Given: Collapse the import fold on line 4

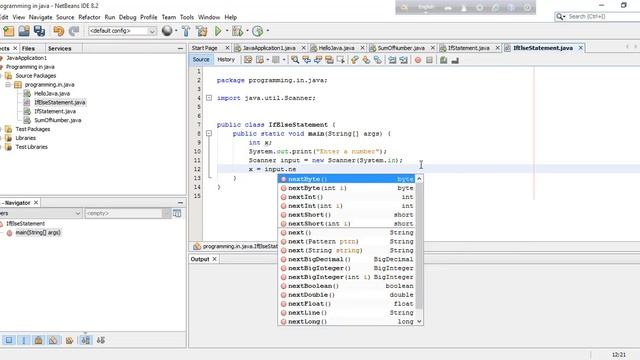Looking at the screenshot, I should pos(209,98).
